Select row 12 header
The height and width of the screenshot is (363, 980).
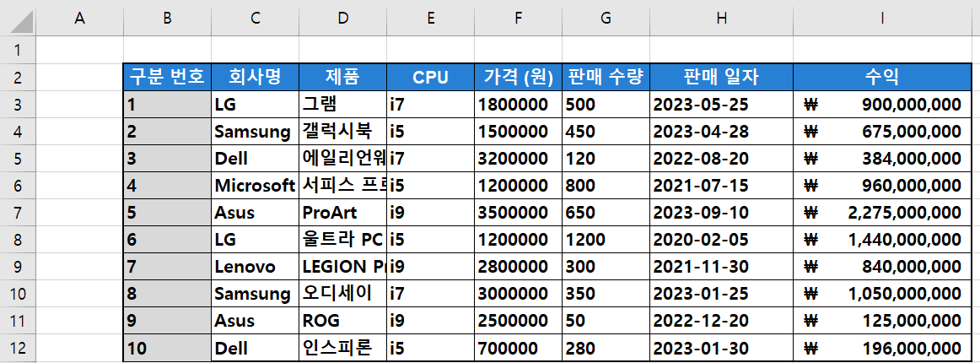point(18,347)
